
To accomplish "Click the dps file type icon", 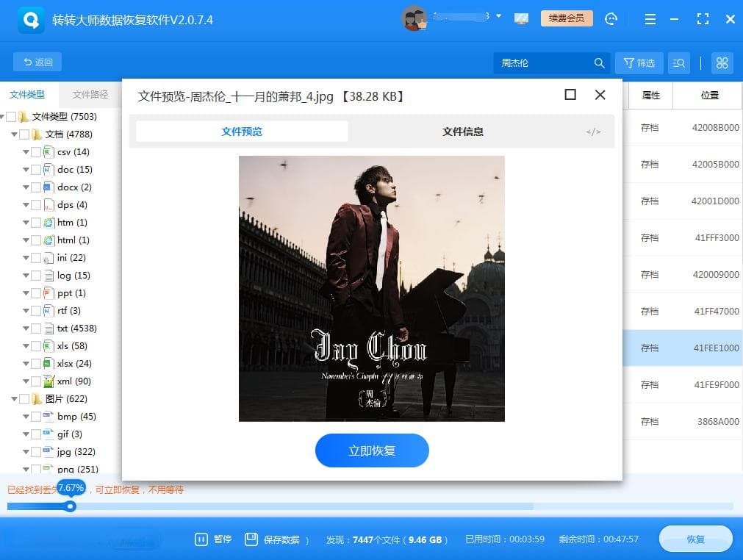I will click(49, 205).
